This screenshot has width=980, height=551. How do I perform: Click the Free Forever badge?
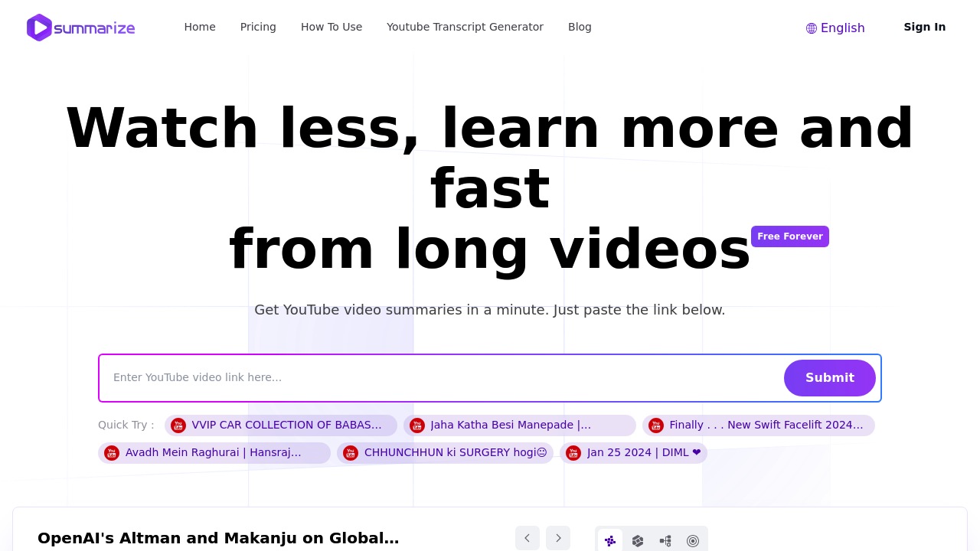(790, 236)
